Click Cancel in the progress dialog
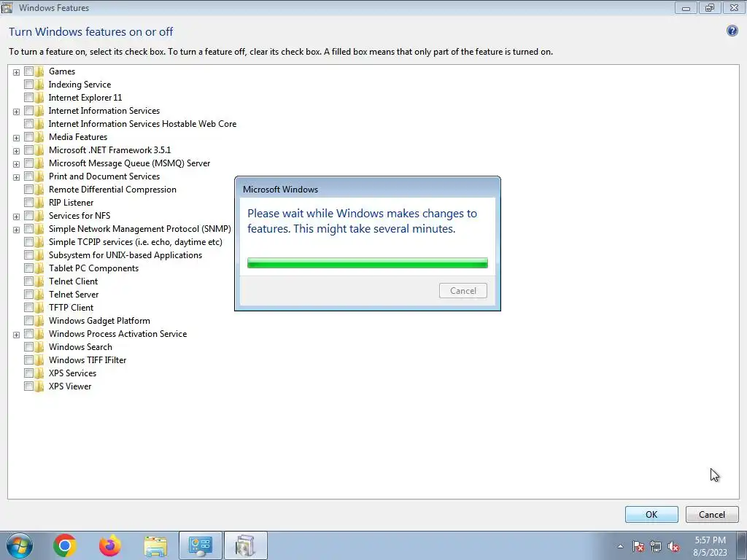747x560 pixels. click(463, 290)
